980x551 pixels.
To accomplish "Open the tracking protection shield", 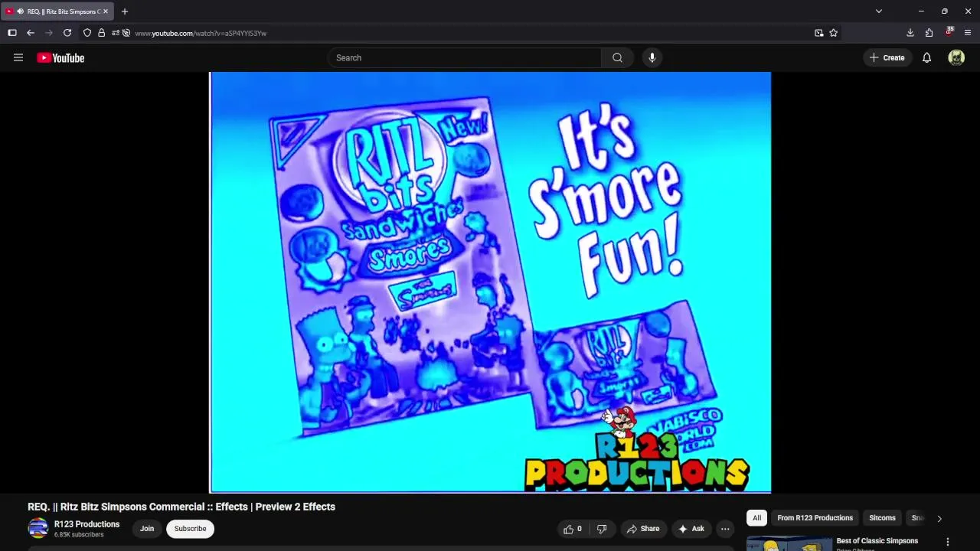I will pos(87,33).
